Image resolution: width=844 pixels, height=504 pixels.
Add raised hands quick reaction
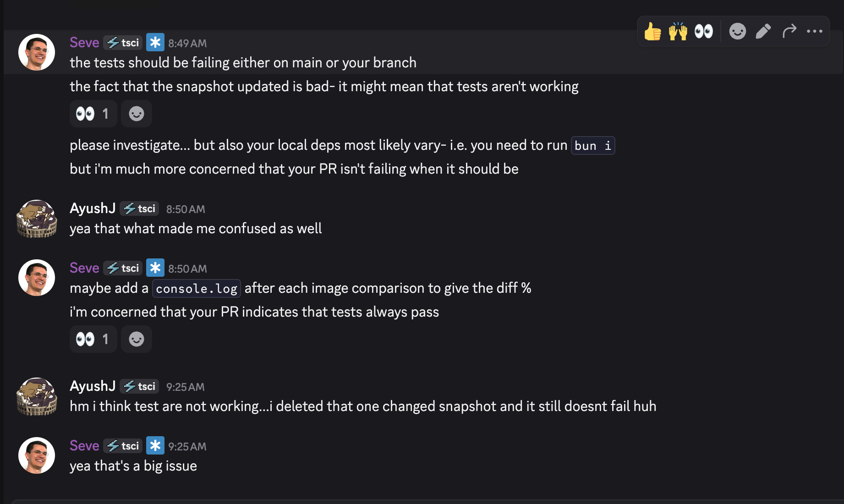[678, 32]
